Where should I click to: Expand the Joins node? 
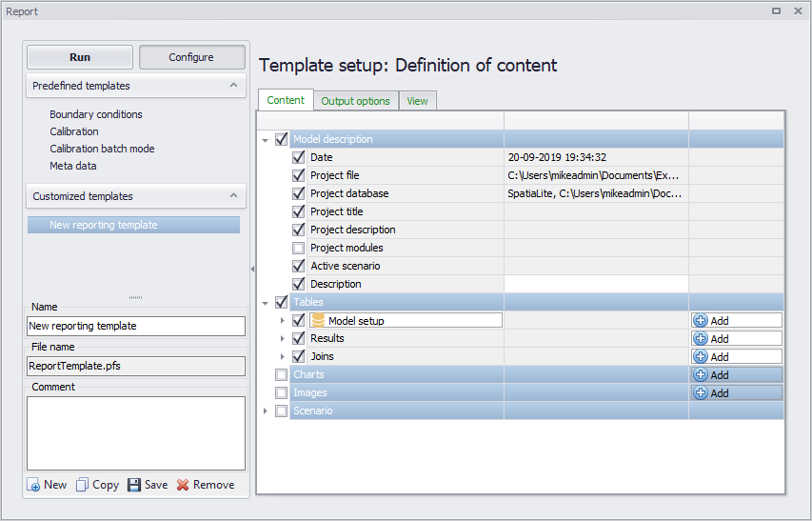(x=282, y=357)
